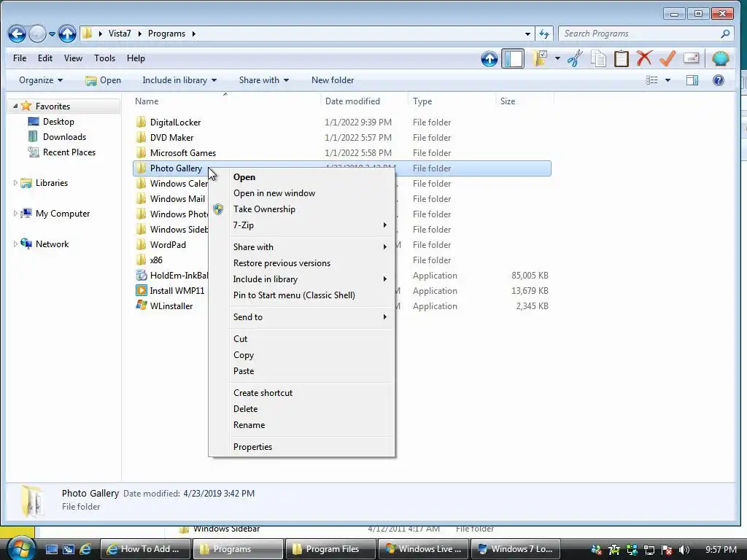Viewport: 747px width, 560px height.
Task: Select Open in new window from context menu
Action: [x=274, y=192]
